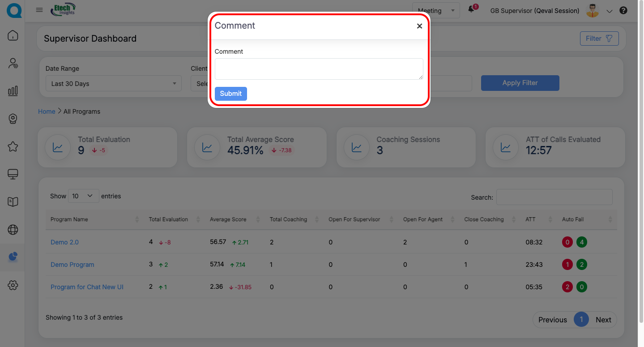Click the help question mark icon
The image size is (644, 347).
[x=623, y=11]
